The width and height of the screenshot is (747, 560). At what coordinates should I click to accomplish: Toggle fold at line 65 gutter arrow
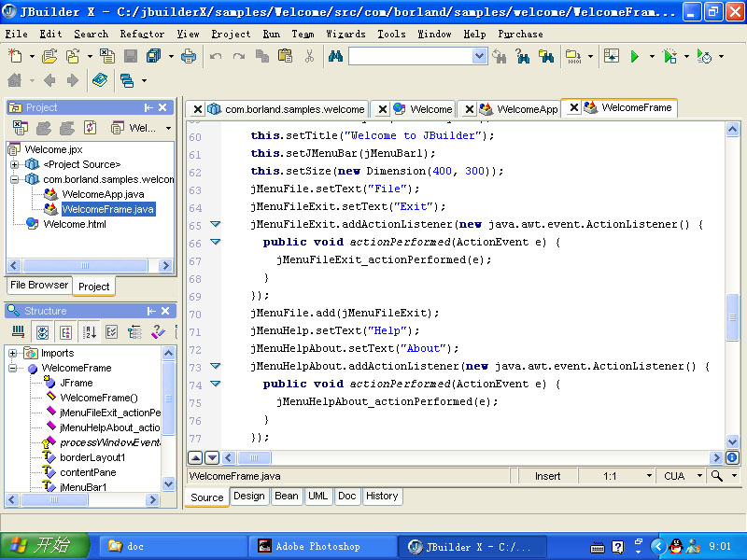point(215,225)
